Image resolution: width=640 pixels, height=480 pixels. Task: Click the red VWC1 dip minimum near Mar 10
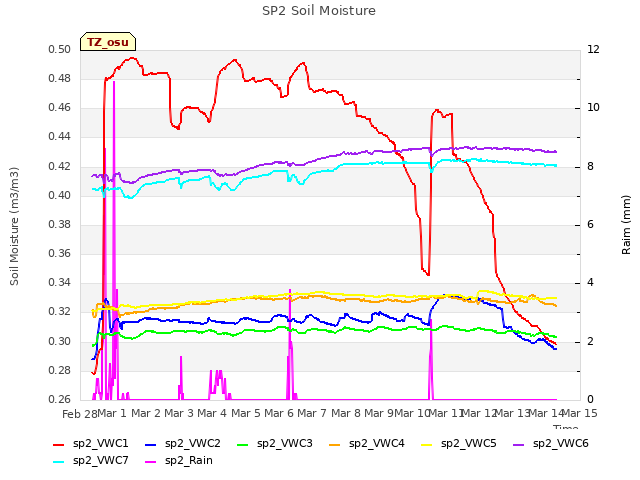point(428,275)
